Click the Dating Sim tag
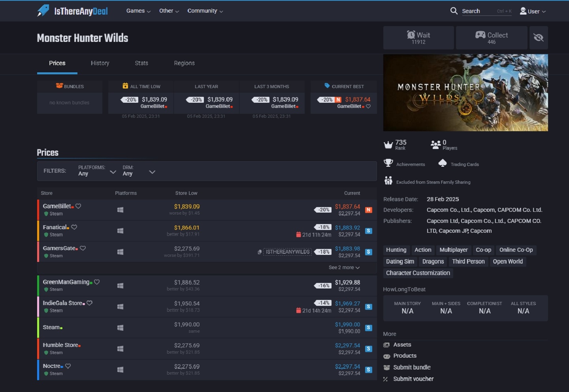The width and height of the screenshot is (569, 392). tap(400, 262)
